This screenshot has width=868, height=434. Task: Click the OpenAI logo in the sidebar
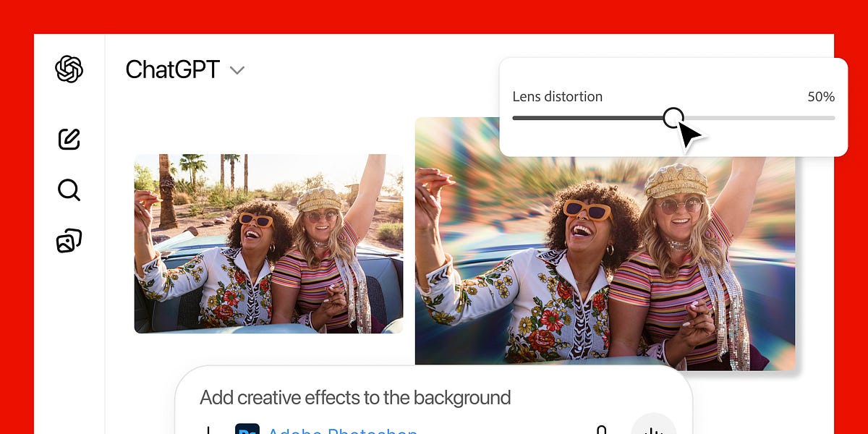[x=69, y=69]
